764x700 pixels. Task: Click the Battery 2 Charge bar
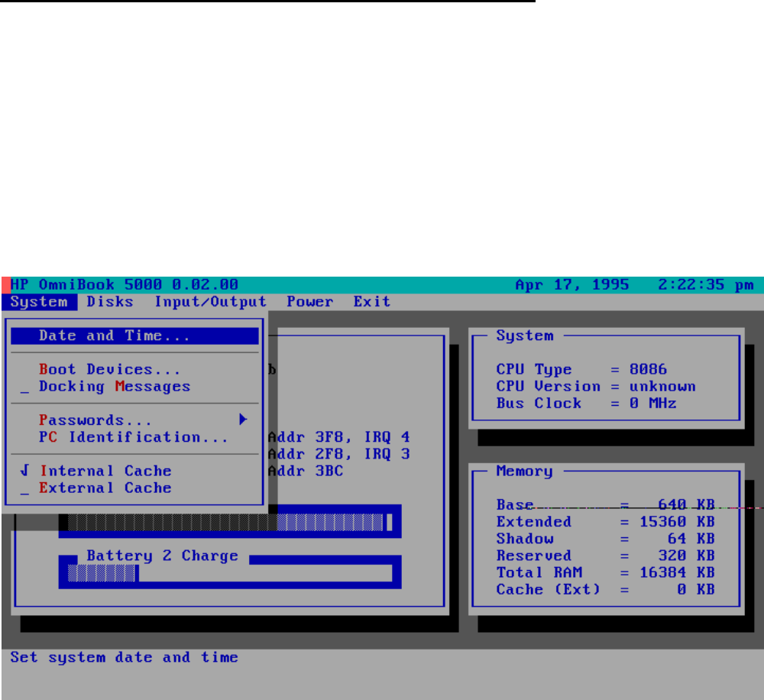[x=230, y=573]
